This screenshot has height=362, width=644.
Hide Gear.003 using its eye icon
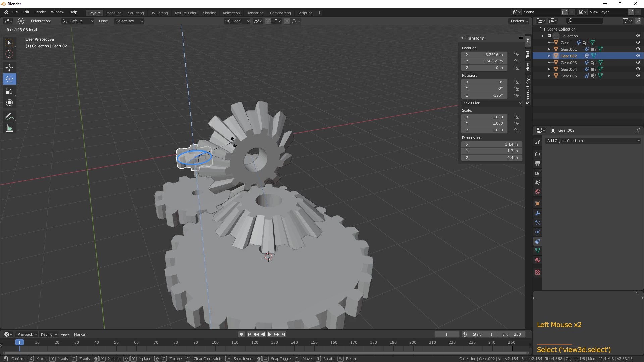638,62
